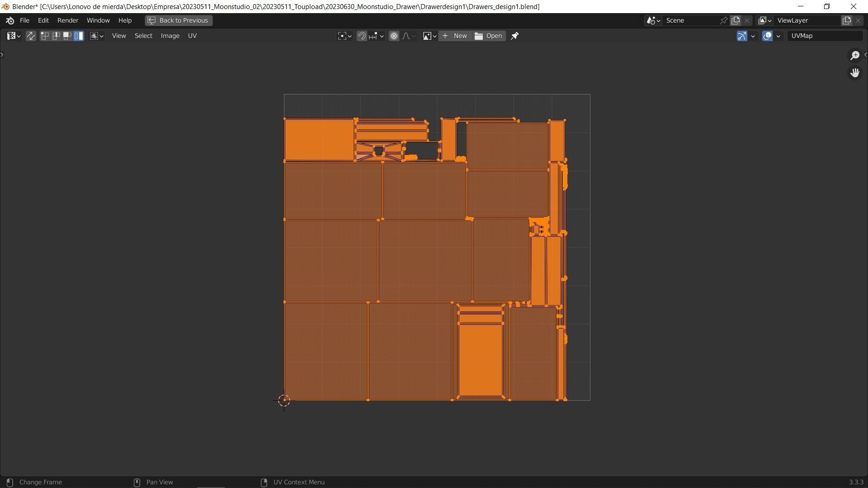Click the UVMap name field
This screenshot has height=488, width=868.
(x=824, y=36)
